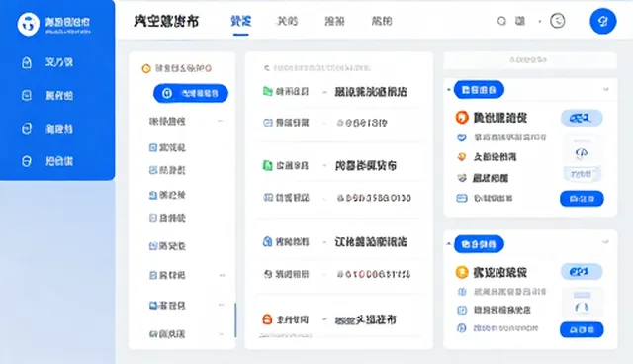Expand the chevron at the right of the first card's header

605,90
